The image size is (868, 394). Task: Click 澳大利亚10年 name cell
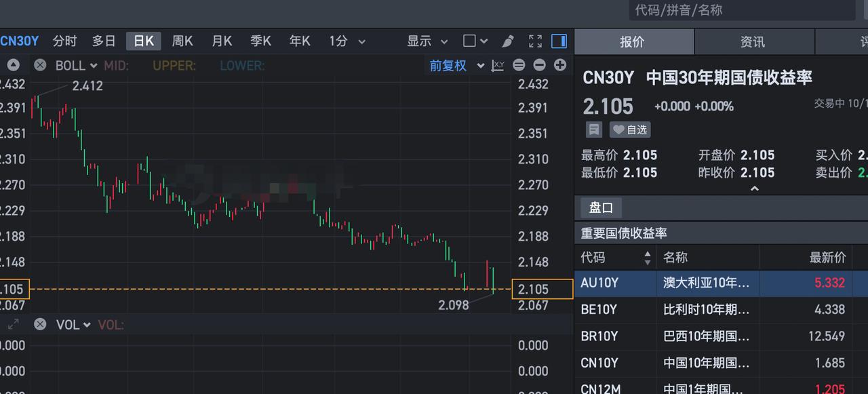click(707, 283)
